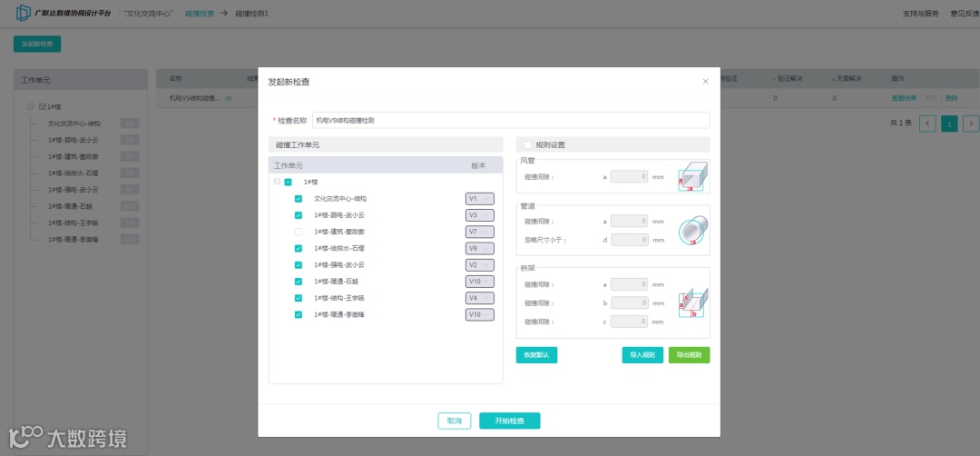
Task: Open 意见反馈 in top bar
Action: coord(965,13)
